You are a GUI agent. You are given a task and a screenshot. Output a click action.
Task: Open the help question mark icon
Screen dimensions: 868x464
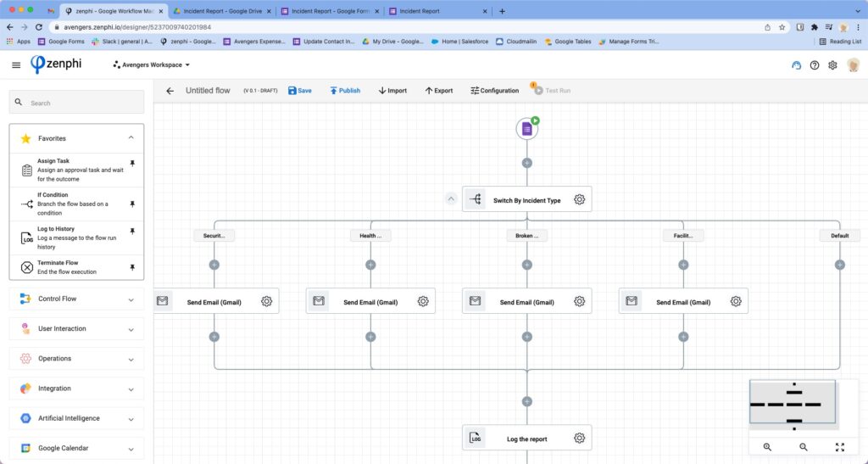pos(815,65)
